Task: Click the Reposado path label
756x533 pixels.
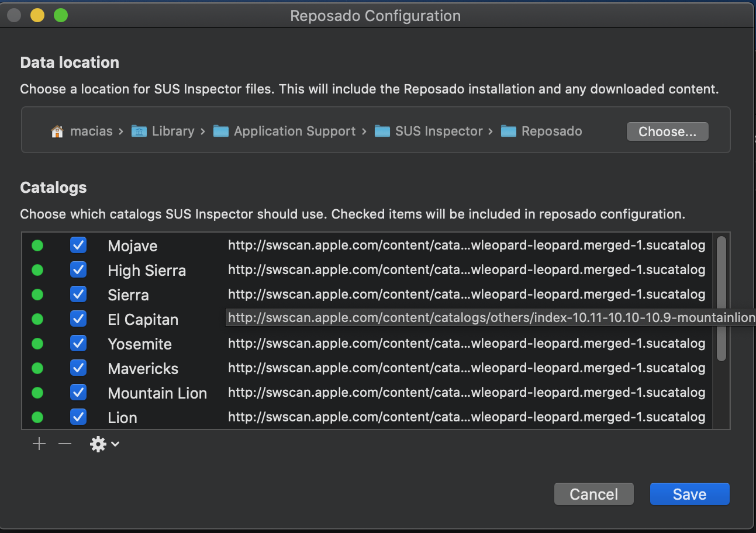Action: pos(552,131)
